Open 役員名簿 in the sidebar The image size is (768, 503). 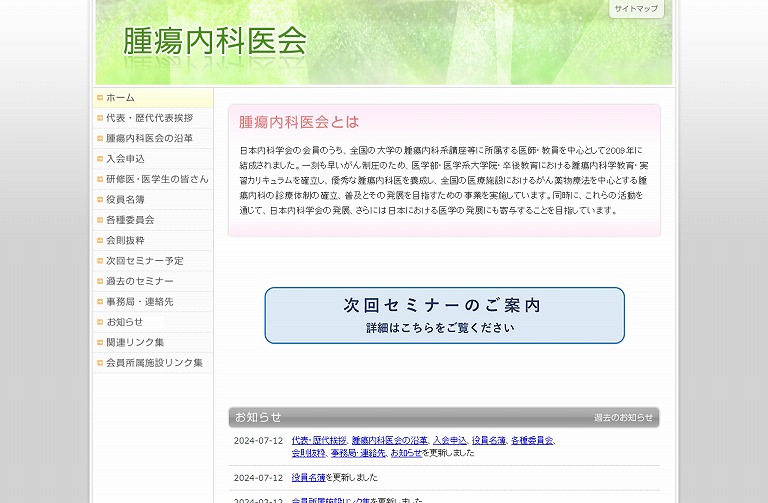pyautogui.click(x=125, y=200)
